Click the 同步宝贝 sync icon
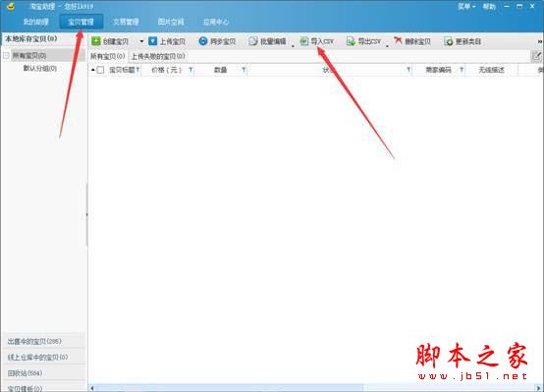 [x=203, y=41]
